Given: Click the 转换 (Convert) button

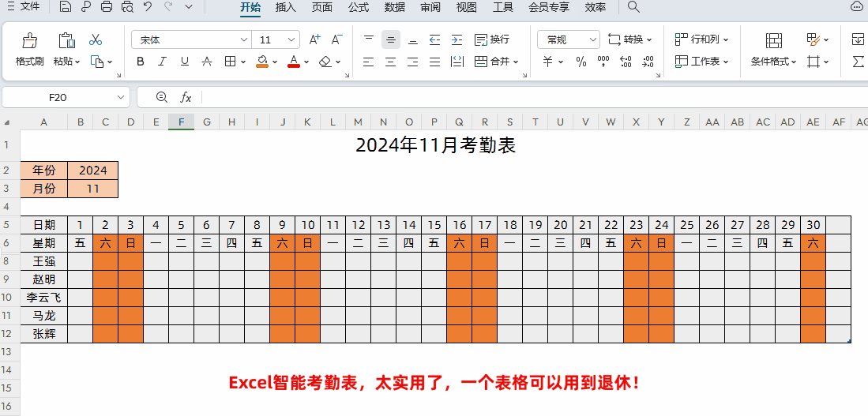Looking at the screenshot, I should coord(630,39).
